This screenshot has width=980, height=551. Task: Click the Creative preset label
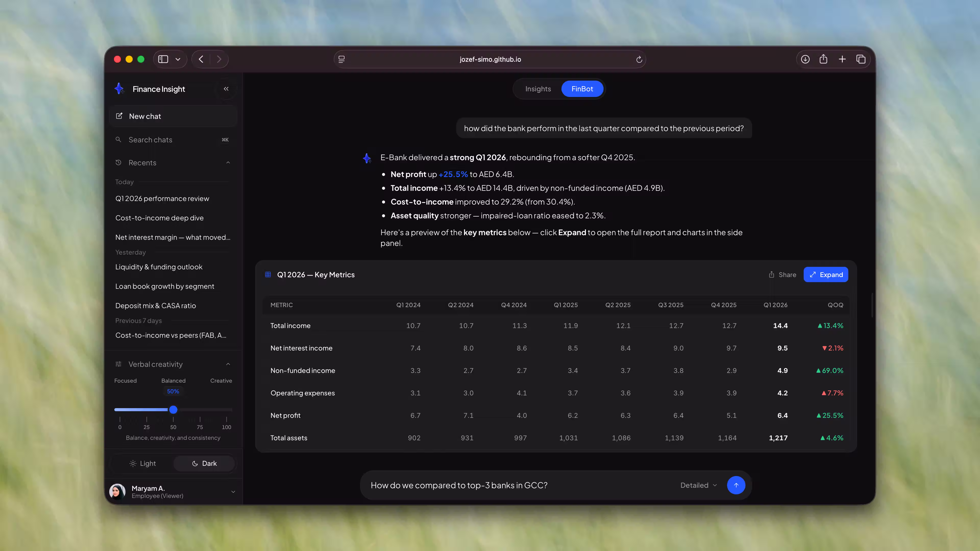[x=221, y=381]
